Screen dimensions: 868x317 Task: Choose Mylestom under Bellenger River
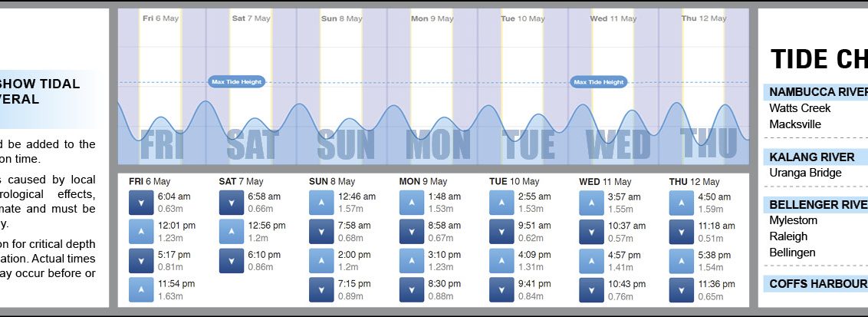pos(793,220)
